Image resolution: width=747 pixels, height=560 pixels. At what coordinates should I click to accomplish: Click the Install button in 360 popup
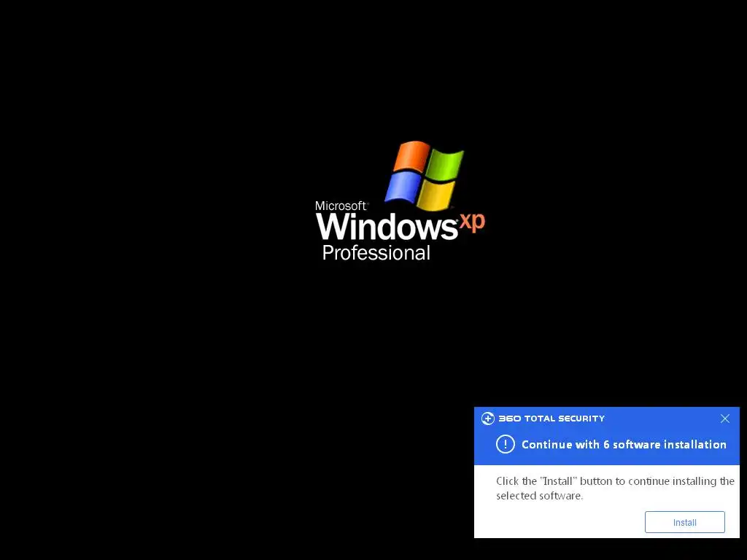(x=684, y=522)
